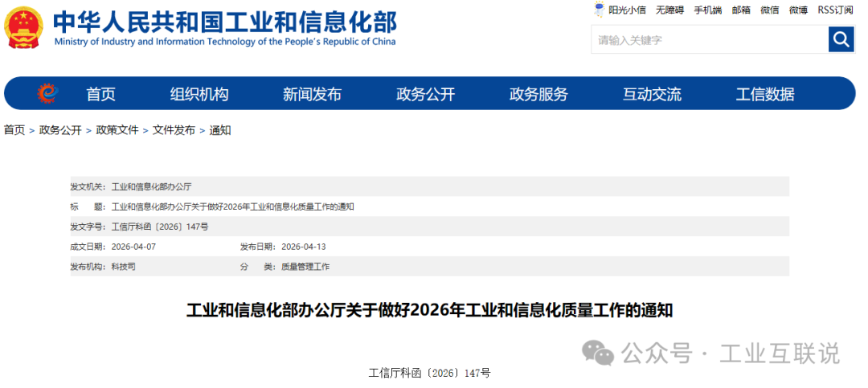
Task: Click the 手机端 mobile link
Action: coord(708,10)
